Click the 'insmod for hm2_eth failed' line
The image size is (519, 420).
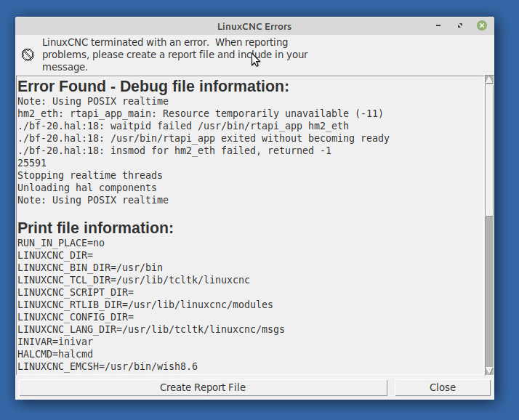coord(174,150)
